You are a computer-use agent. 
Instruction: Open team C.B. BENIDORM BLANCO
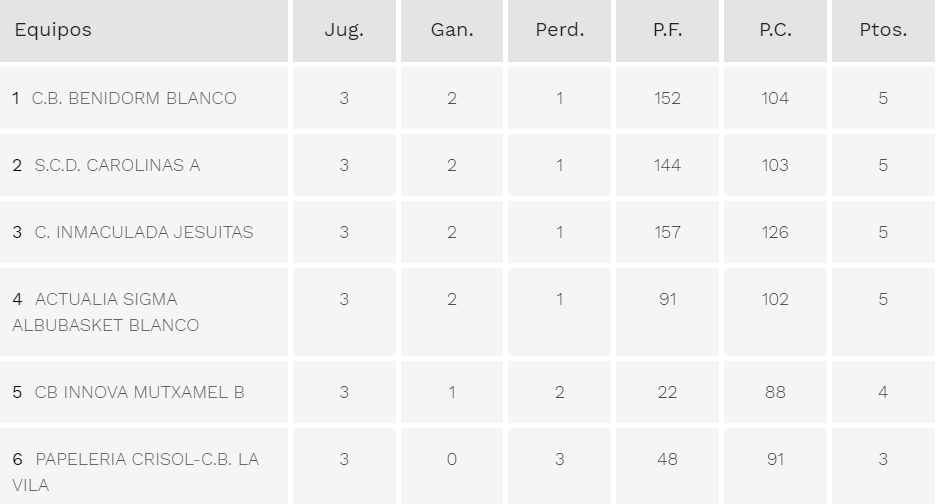[x=134, y=98]
